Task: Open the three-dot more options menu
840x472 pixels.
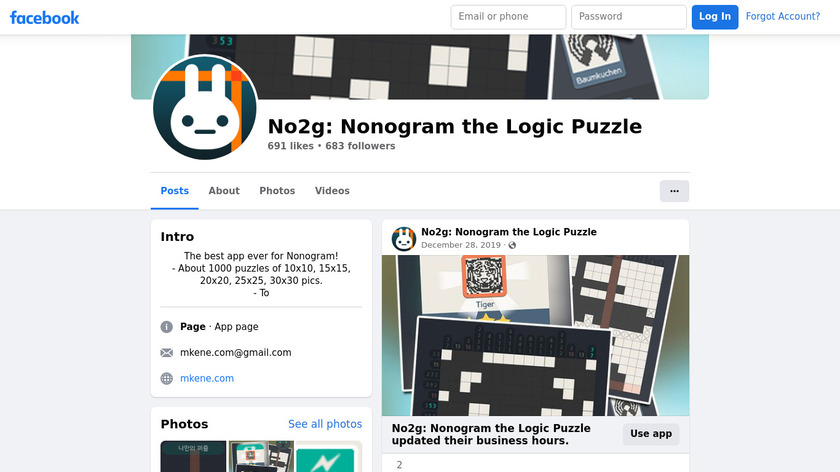Action: point(674,191)
